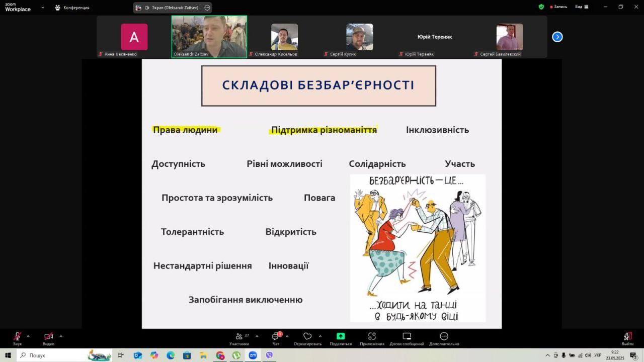Viewport: 644px width, 362px height.
Task: Click the green encryption shield icon
Action: click(x=541, y=7)
